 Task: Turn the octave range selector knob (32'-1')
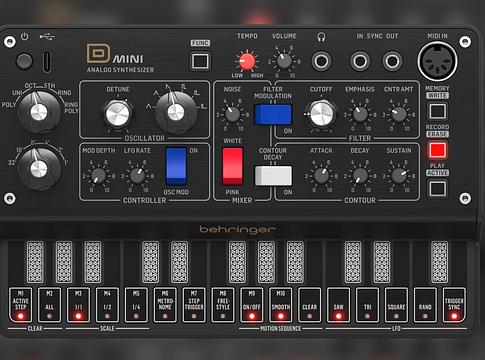point(39,169)
